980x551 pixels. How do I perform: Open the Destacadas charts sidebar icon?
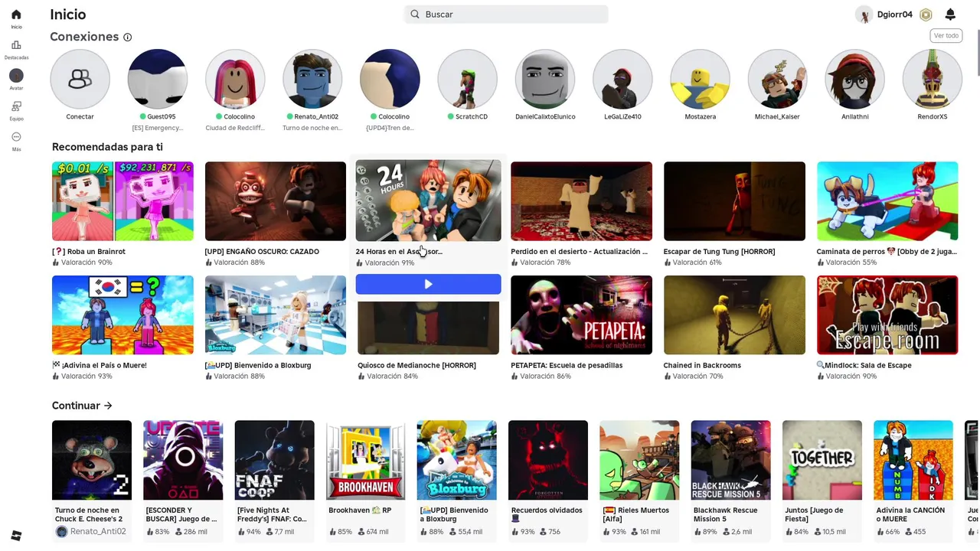(x=16, y=45)
